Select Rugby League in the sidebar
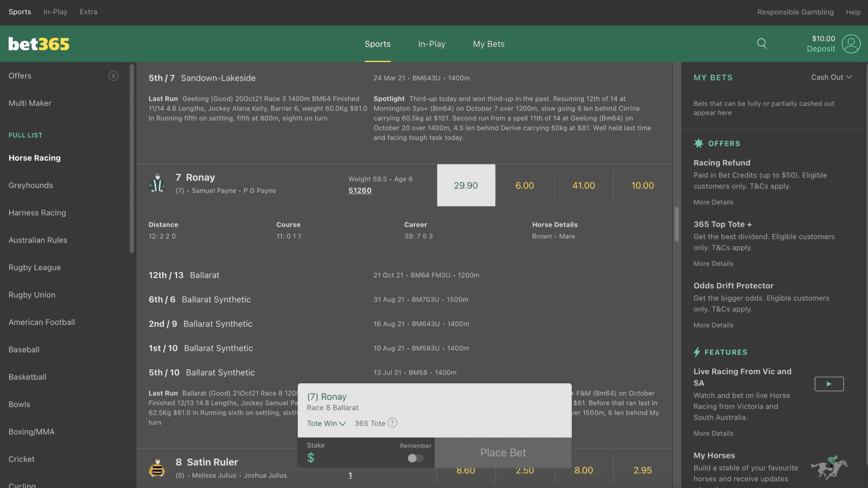Viewport: 868px width, 488px height. coord(34,268)
